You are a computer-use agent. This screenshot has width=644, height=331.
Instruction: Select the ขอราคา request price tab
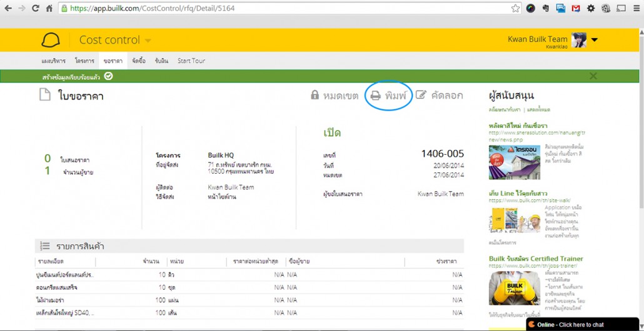(x=113, y=61)
